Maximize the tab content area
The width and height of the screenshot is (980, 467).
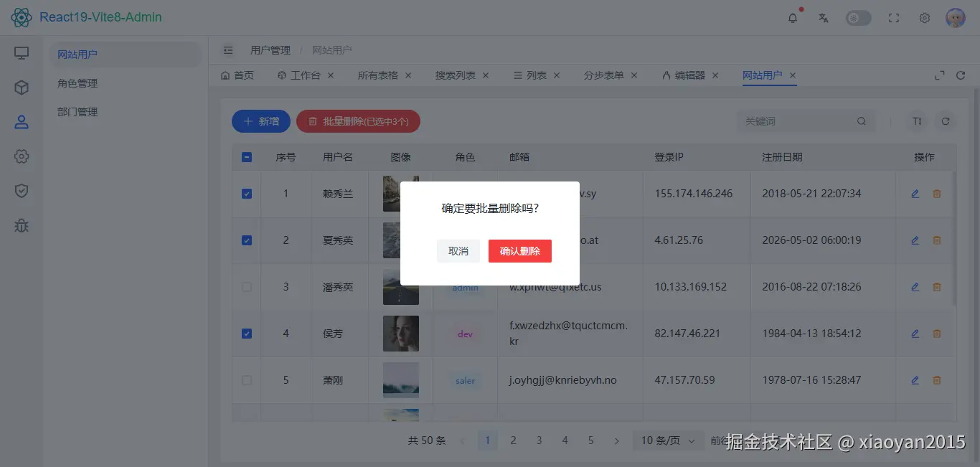(x=940, y=75)
